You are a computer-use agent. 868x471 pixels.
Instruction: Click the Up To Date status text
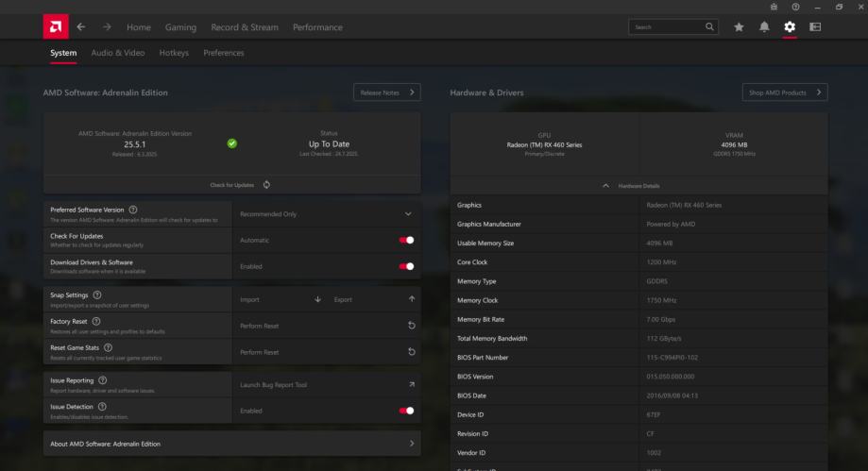(329, 143)
